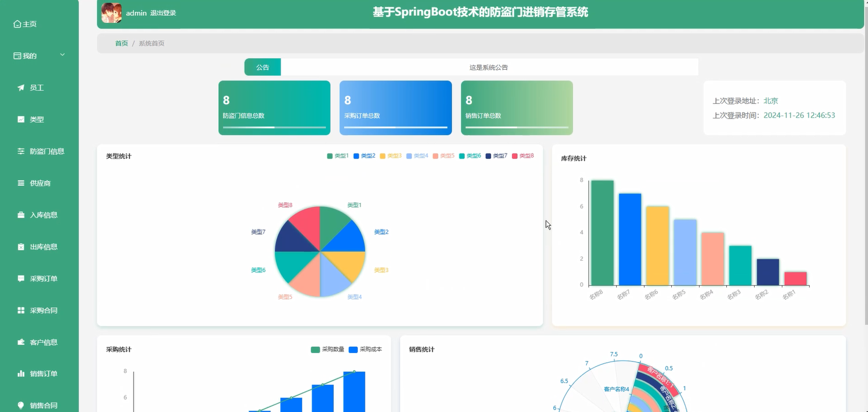Click the 公告 announcement button
This screenshot has height=412, width=868.
tap(262, 66)
